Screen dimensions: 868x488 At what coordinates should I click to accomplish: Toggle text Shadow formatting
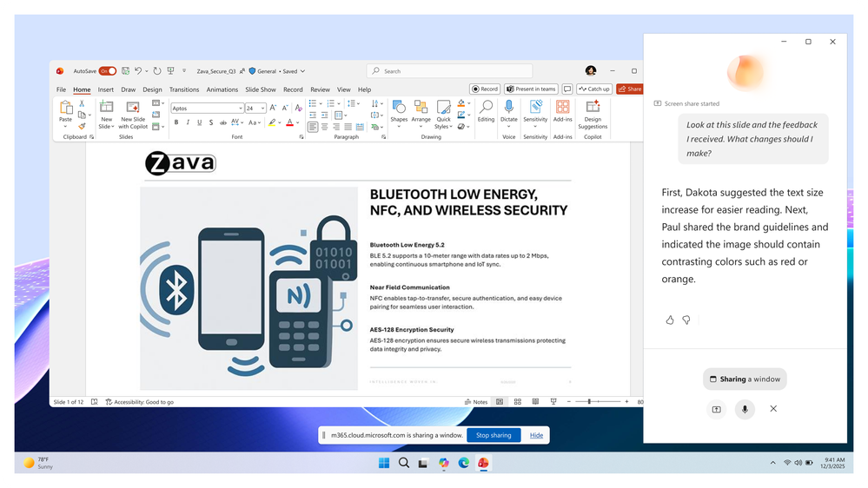(x=211, y=122)
